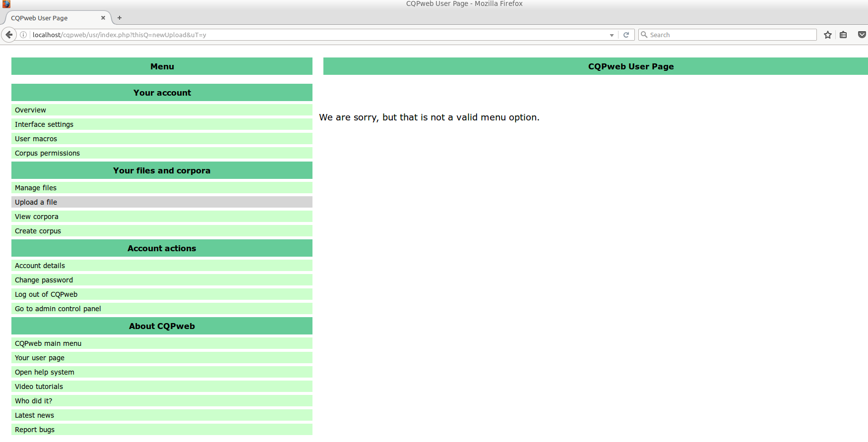Close the CQPweb User Page tab
The image size is (868, 442).
[x=103, y=18]
